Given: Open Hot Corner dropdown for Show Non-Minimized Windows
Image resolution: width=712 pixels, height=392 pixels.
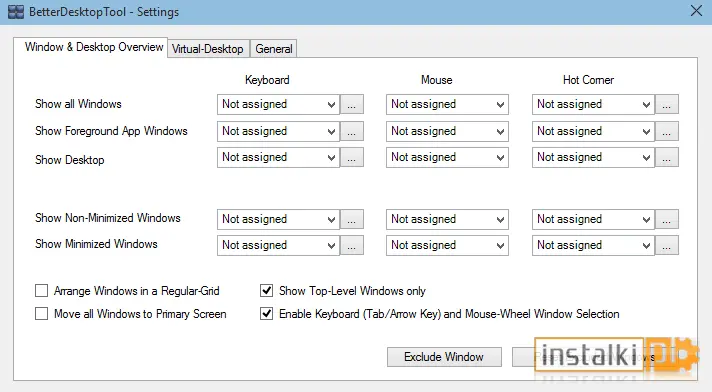Looking at the screenshot, I should pyautogui.click(x=593, y=219).
